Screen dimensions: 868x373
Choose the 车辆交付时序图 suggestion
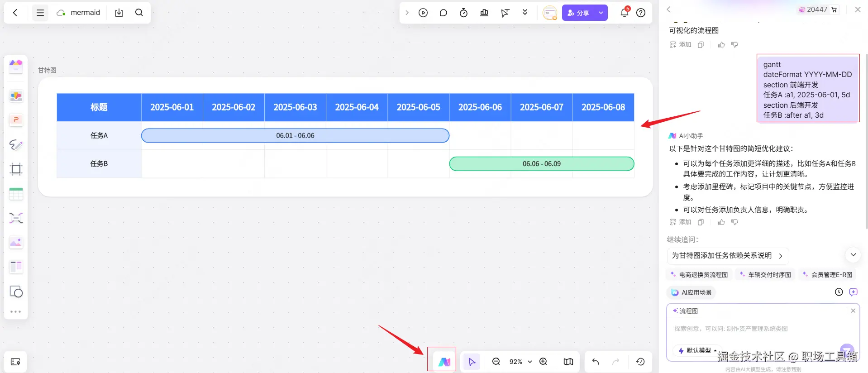[765, 275]
